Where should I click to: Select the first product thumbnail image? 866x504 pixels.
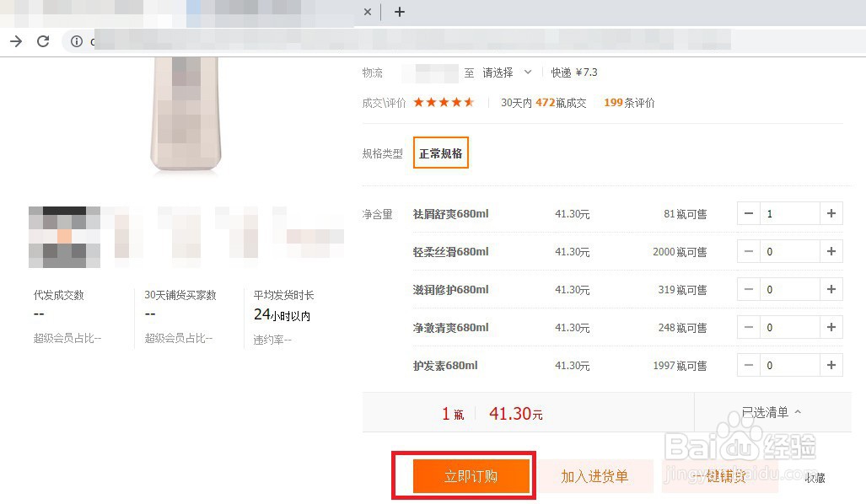64,236
